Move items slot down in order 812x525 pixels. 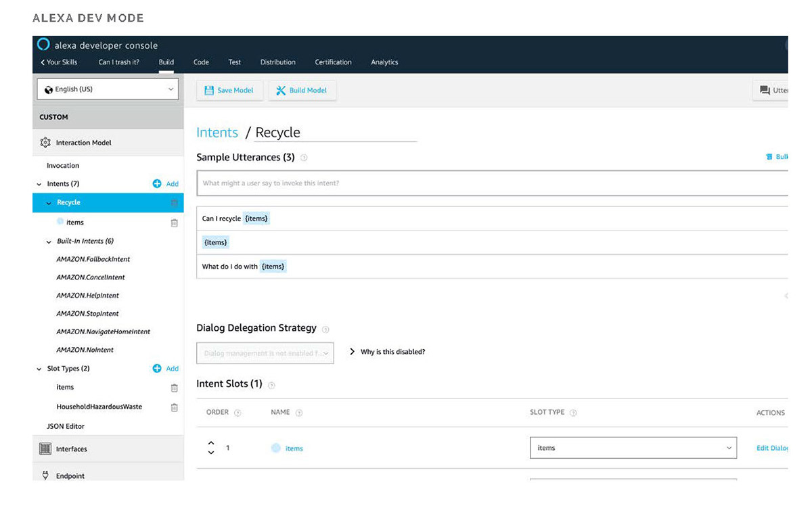point(211,453)
